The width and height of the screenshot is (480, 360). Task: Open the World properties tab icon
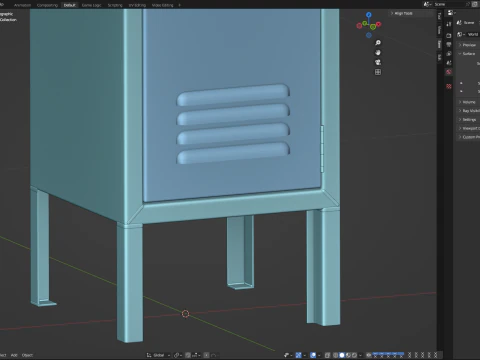(x=449, y=72)
